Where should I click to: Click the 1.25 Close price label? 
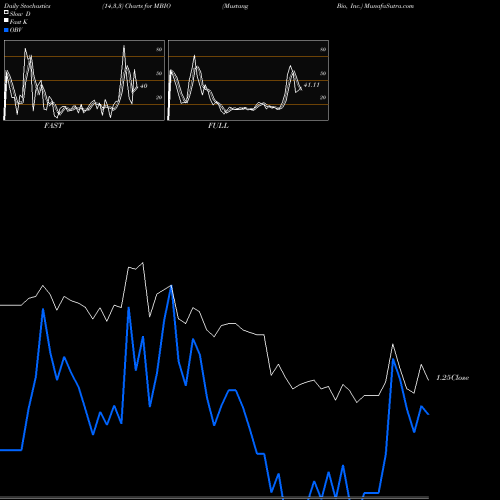[x=453, y=378]
